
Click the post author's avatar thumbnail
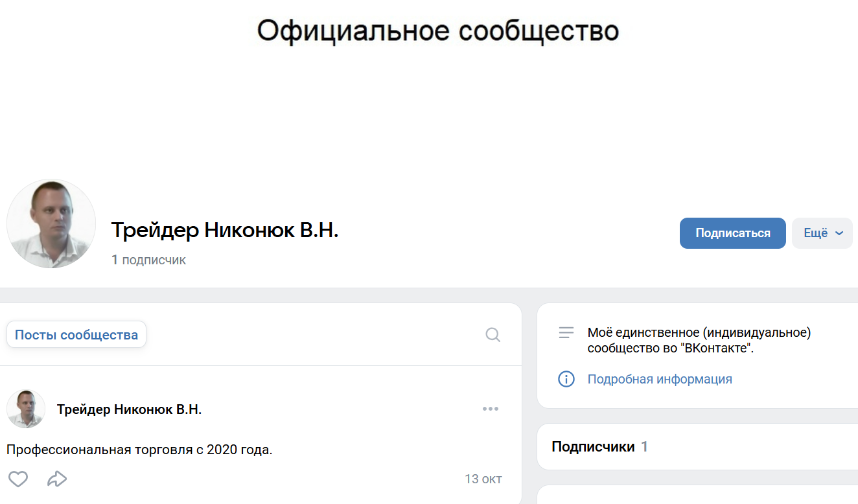tap(25, 409)
